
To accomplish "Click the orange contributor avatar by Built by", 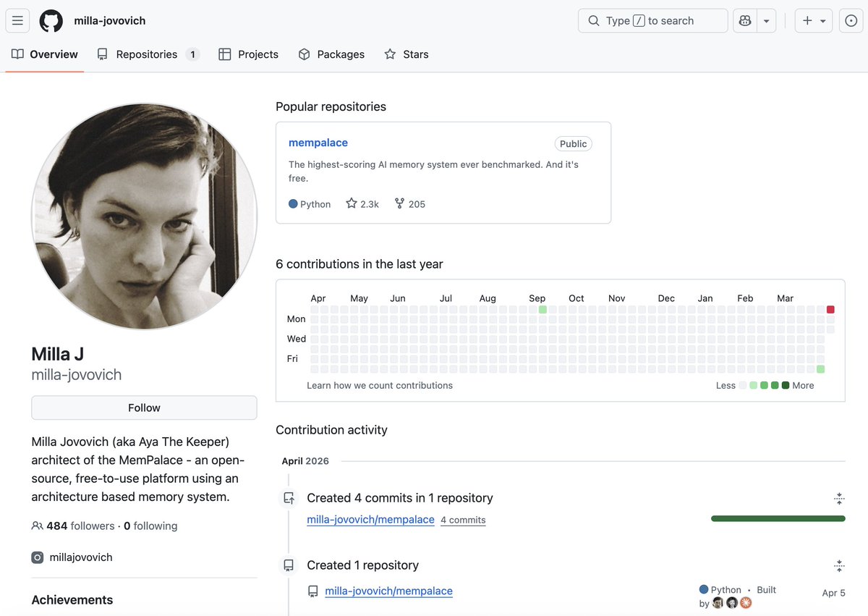I will 746,603.
